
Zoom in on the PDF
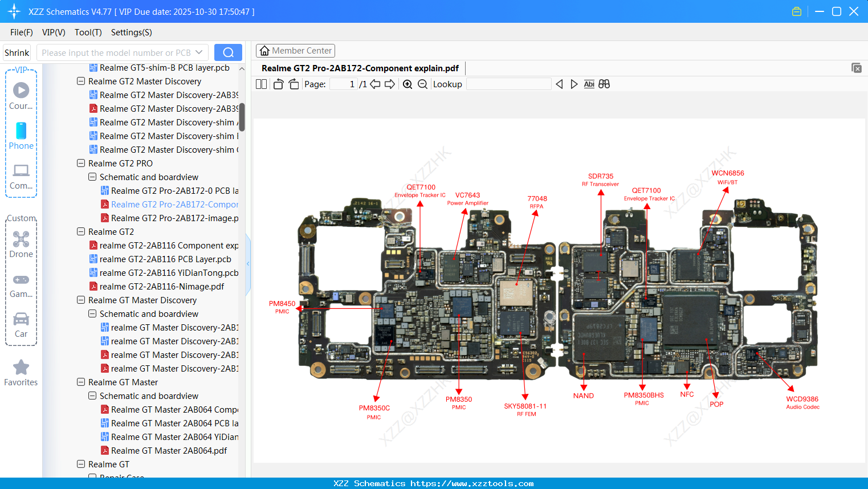pyautogui.click(x=407, y=84)
